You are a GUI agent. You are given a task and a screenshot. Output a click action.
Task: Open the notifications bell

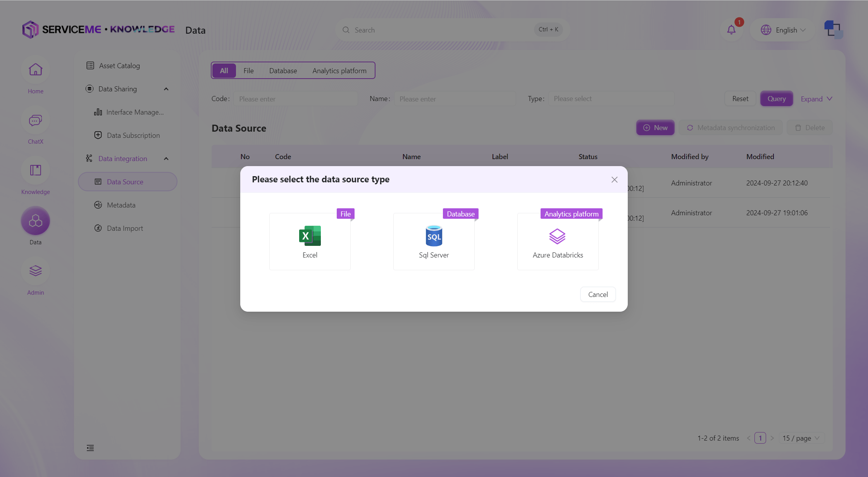click(x=731, y=30)
